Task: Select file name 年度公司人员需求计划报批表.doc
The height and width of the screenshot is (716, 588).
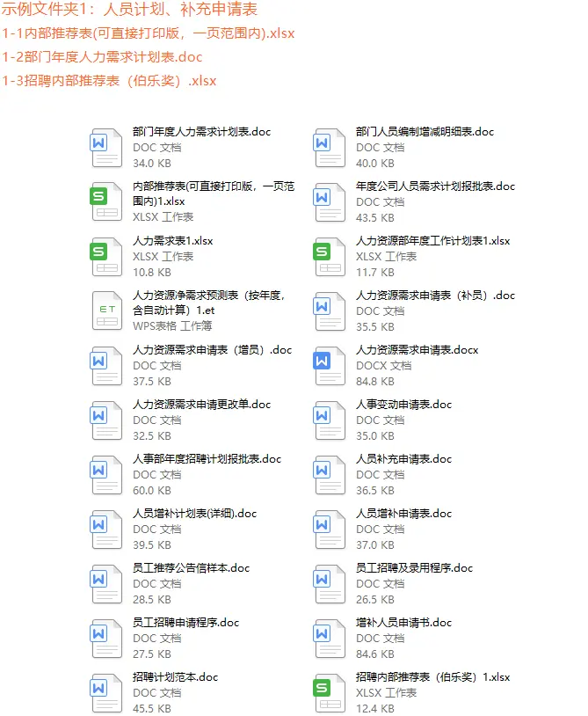Action: 435,186
